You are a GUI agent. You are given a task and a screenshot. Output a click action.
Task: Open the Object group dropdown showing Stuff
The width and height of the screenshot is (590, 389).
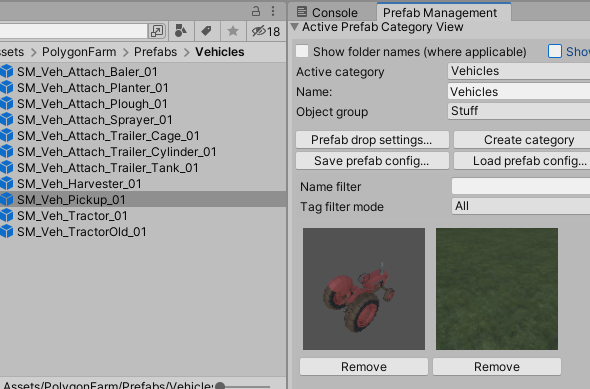519,111
